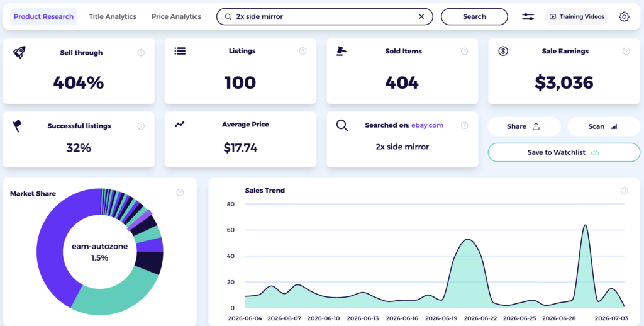Open the filter sliders icon
Viewport: 644px width, 326px height.
coord(528,17)
